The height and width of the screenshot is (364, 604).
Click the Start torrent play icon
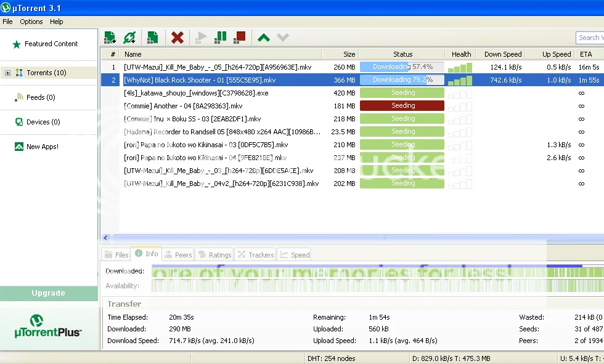click(201, 38)
